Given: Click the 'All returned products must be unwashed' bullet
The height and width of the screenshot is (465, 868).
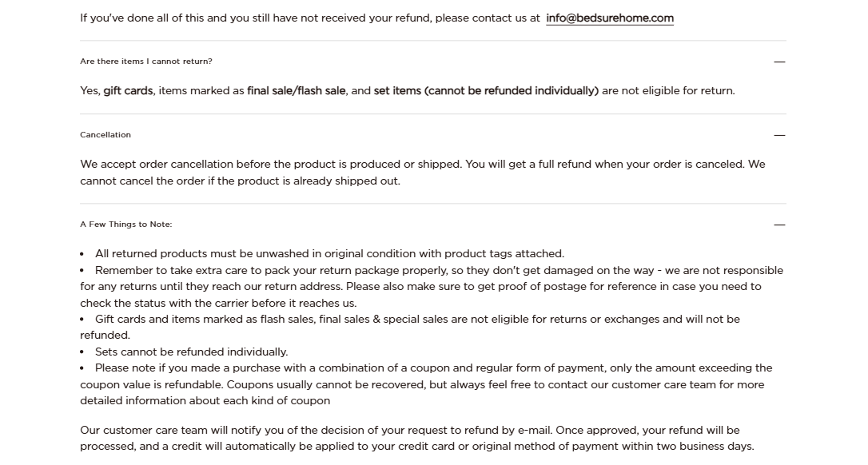Looking at the screenshot, I should (x=329, y=254).
